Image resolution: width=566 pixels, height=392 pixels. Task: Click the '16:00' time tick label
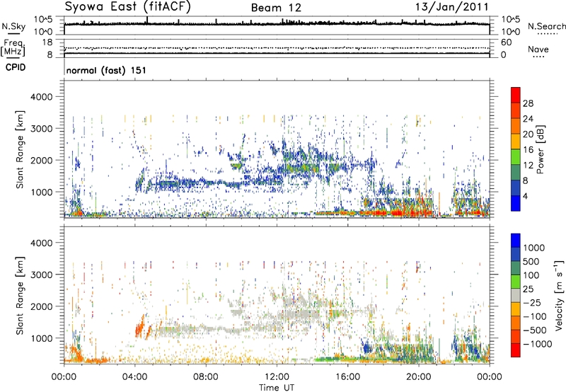click(347, 377)
